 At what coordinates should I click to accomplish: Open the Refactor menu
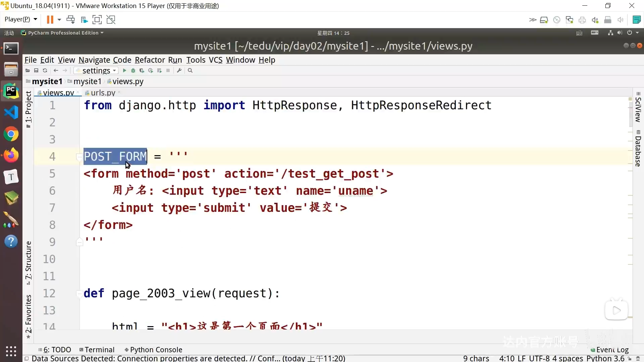pos(150,60)
